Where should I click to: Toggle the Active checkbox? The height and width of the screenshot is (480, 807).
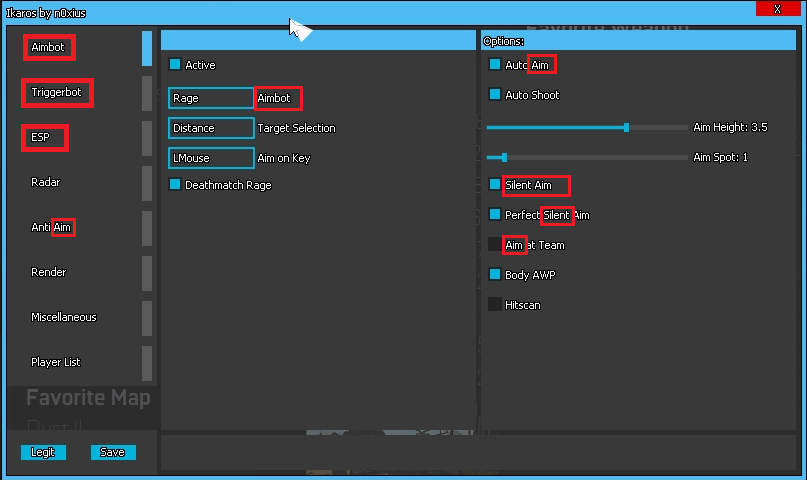[x=175, y=64]
